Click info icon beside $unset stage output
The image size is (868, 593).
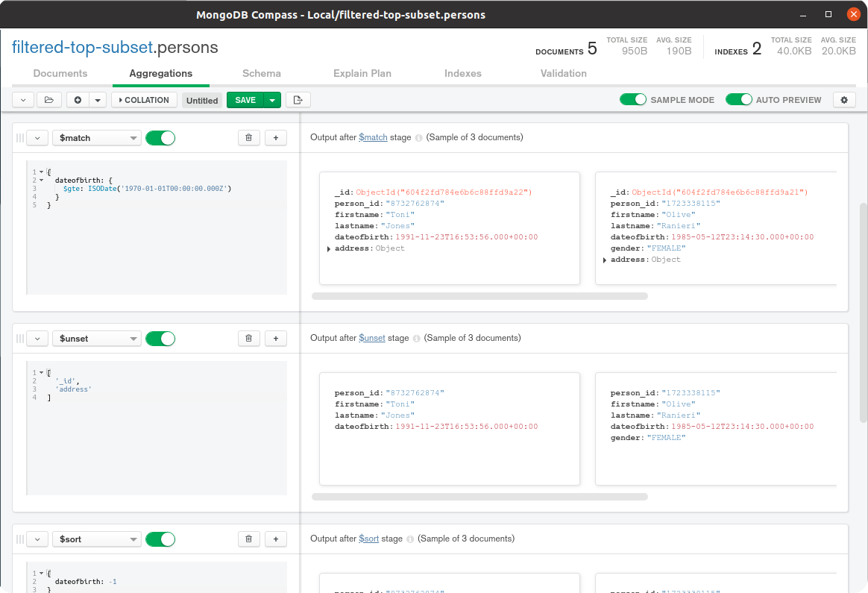coord(416,339)
